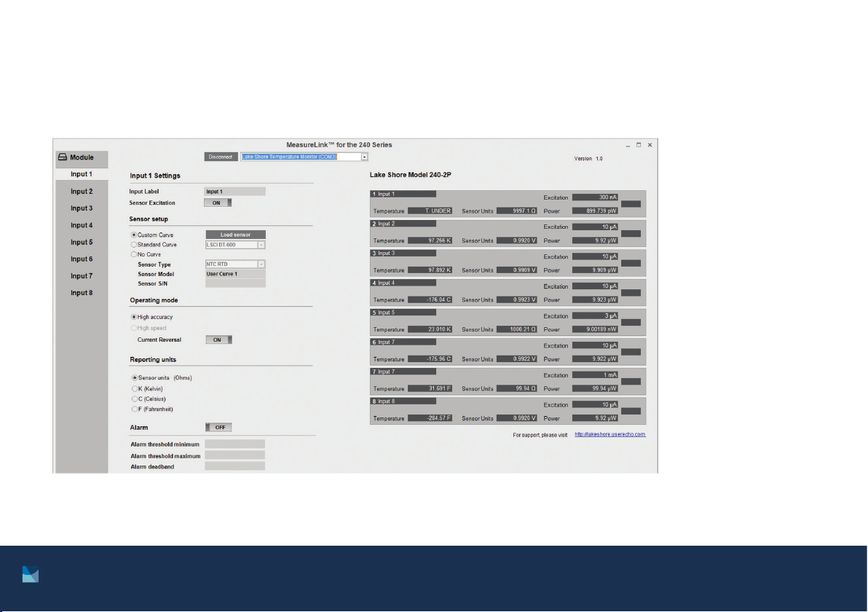
Task: Choose K (Kelvin) reporting units
Action: (135, 389)
